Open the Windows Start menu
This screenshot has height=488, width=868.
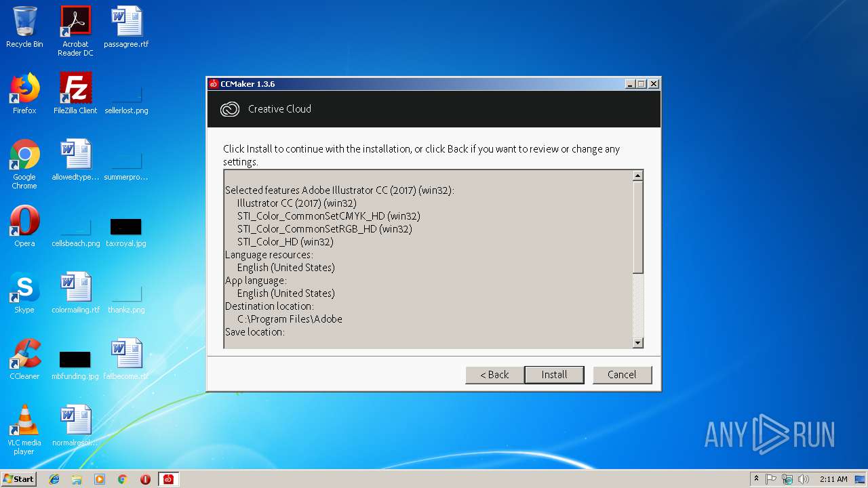click(x=19, y=479)
